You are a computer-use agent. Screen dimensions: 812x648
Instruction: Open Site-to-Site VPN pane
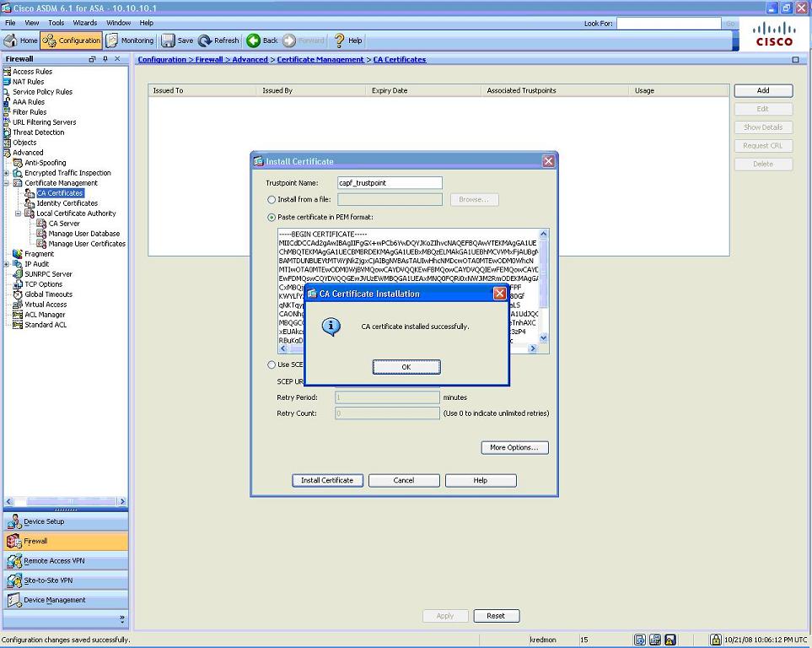click(66, 580)
